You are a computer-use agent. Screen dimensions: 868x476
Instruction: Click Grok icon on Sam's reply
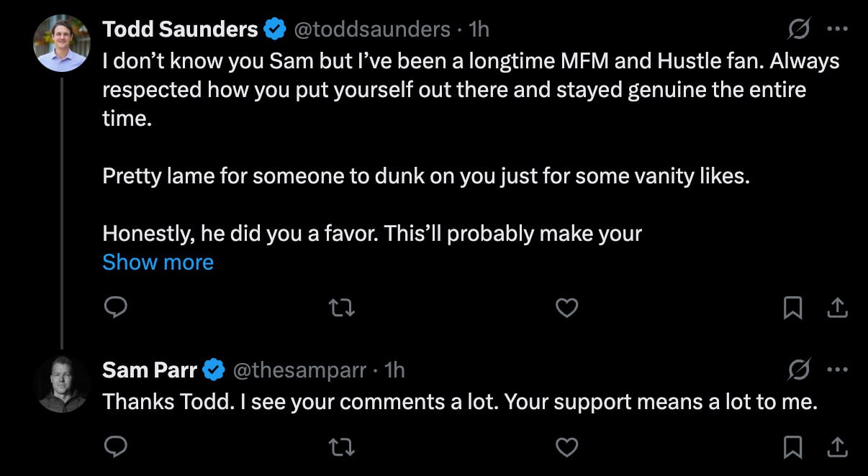(x=798, y=370)
